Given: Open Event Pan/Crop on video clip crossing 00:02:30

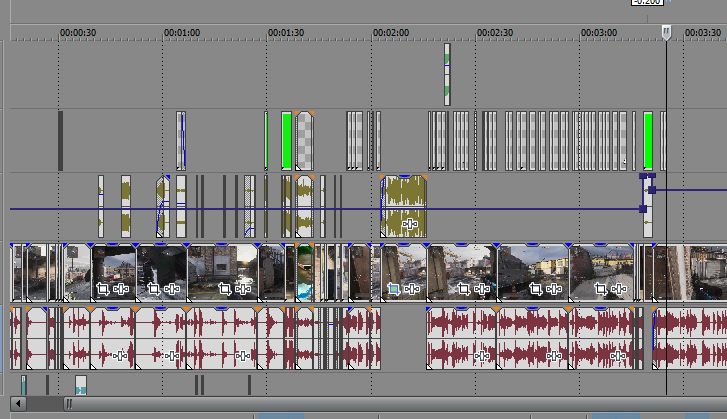Looking at the screenshot, I should click(x=464, y=289).
